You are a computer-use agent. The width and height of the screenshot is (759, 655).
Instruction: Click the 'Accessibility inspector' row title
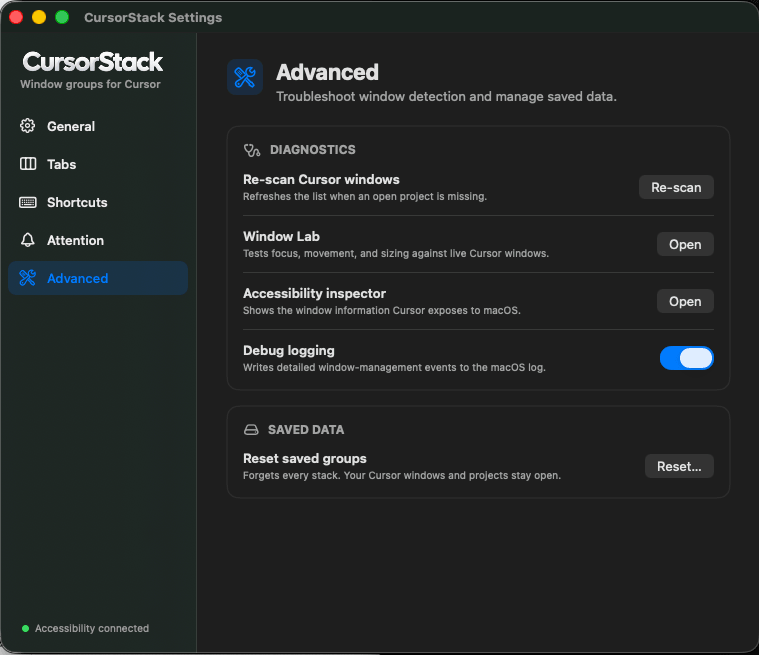point(314,293)
